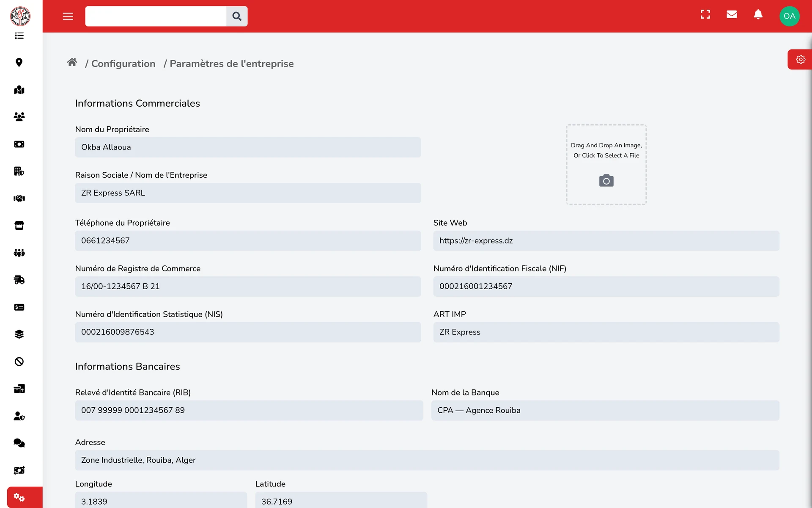Focus the Latitude field

coord(341,500)
